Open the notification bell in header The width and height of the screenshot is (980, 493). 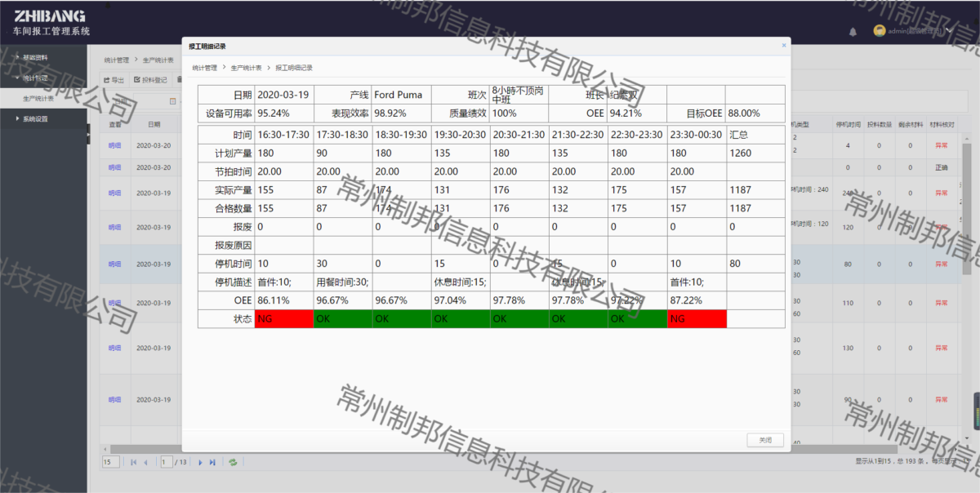pyautogui.click(x=853, y=31)
